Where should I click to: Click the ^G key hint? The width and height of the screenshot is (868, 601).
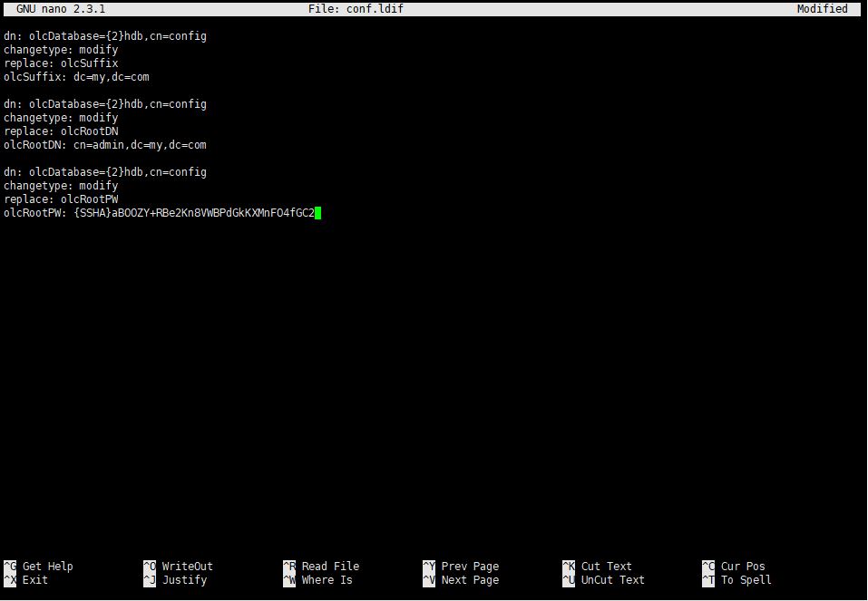10,567
